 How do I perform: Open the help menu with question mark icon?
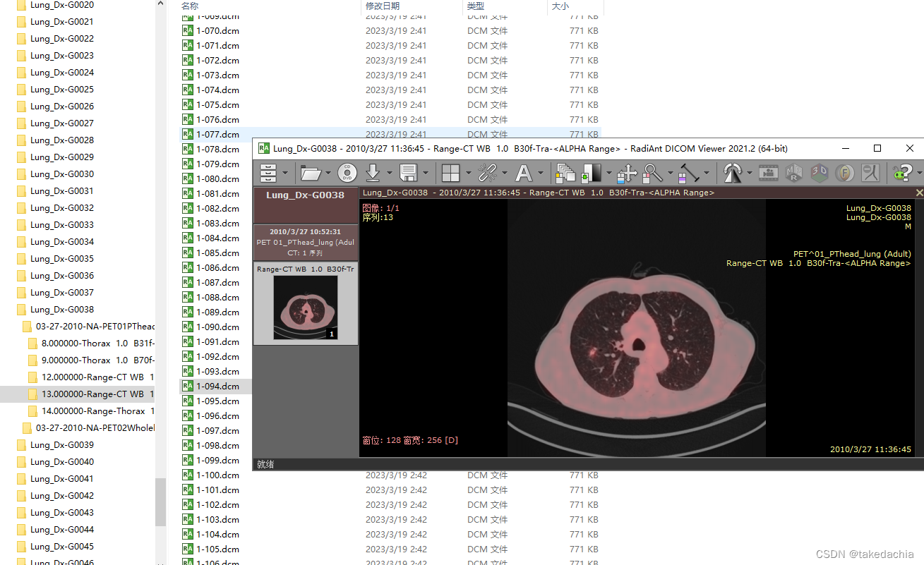(x=904, y=173)
